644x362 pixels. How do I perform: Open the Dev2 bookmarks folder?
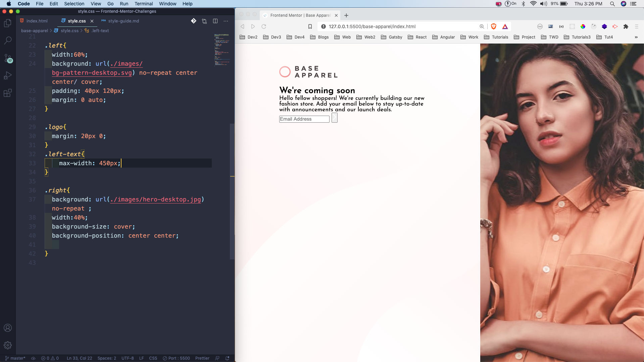249,37
